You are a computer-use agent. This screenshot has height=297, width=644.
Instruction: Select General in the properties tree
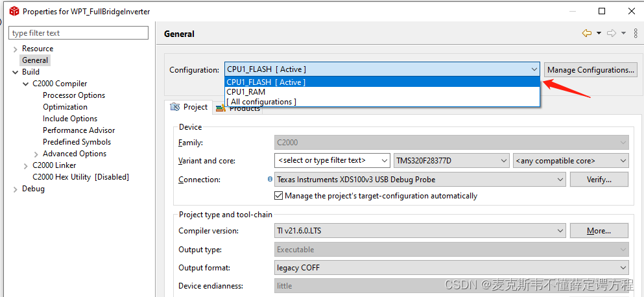pos(35,60)
